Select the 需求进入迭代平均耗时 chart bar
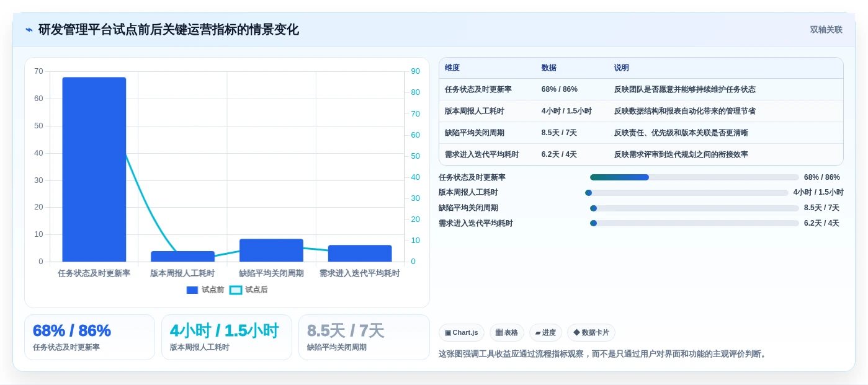The image size is (868, 385). [x=360, y=254]
